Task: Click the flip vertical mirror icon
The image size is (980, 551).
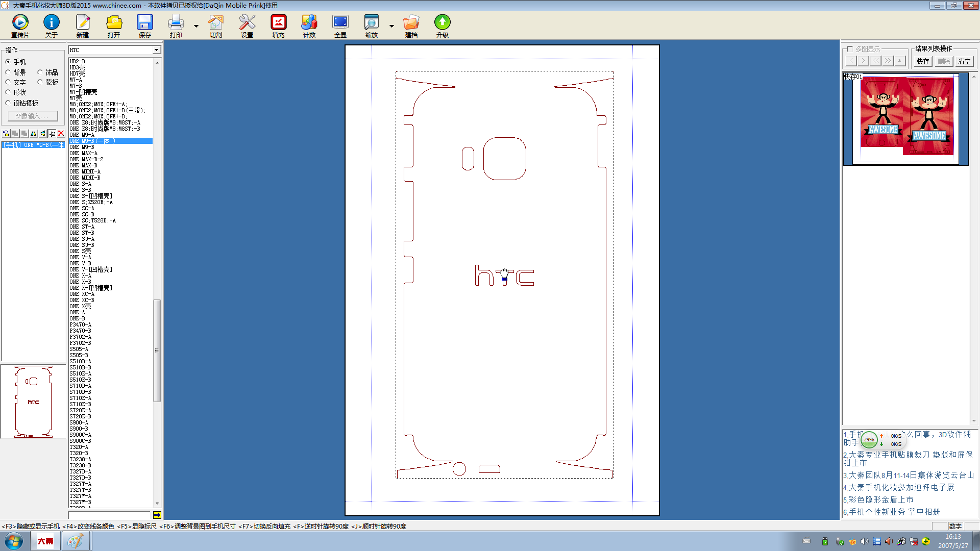Action: [43, 134]
